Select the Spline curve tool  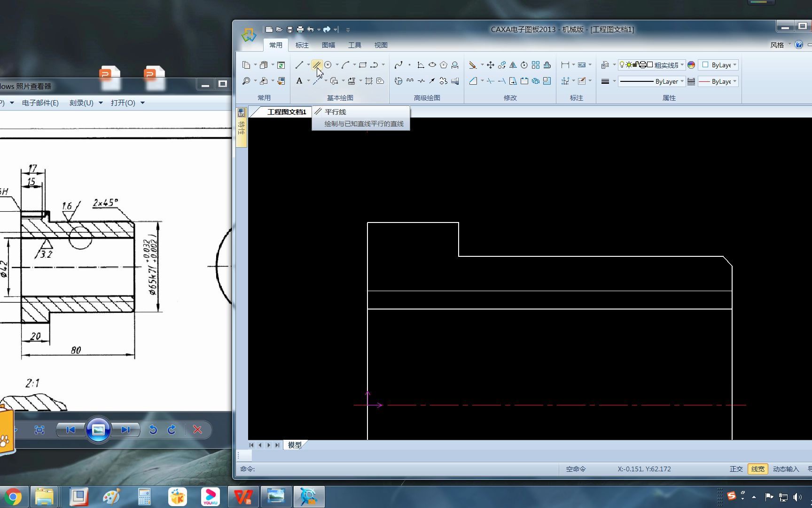click(398, 65)
